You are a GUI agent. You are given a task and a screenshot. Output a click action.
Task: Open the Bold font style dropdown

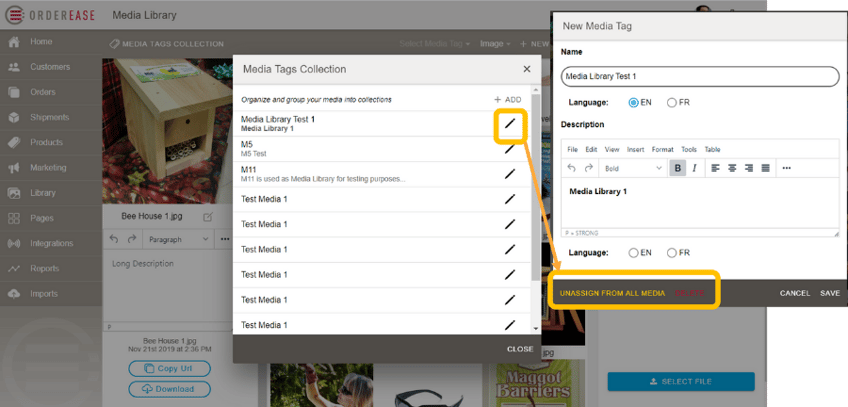click(x=632, y=168)
